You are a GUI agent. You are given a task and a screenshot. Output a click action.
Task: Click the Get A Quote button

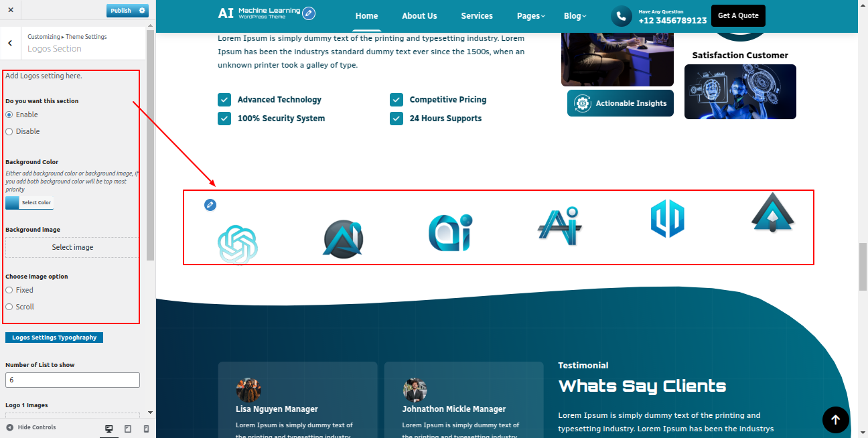738,15
